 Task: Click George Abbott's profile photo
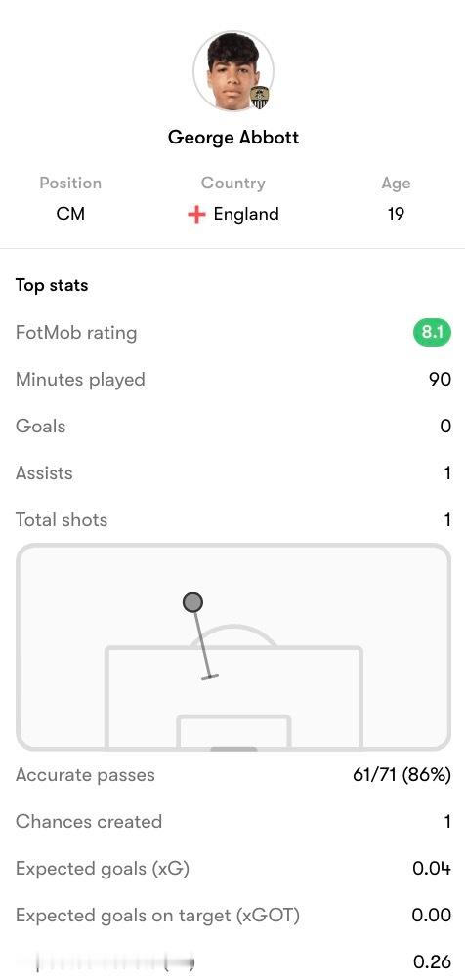coord(232,71)
